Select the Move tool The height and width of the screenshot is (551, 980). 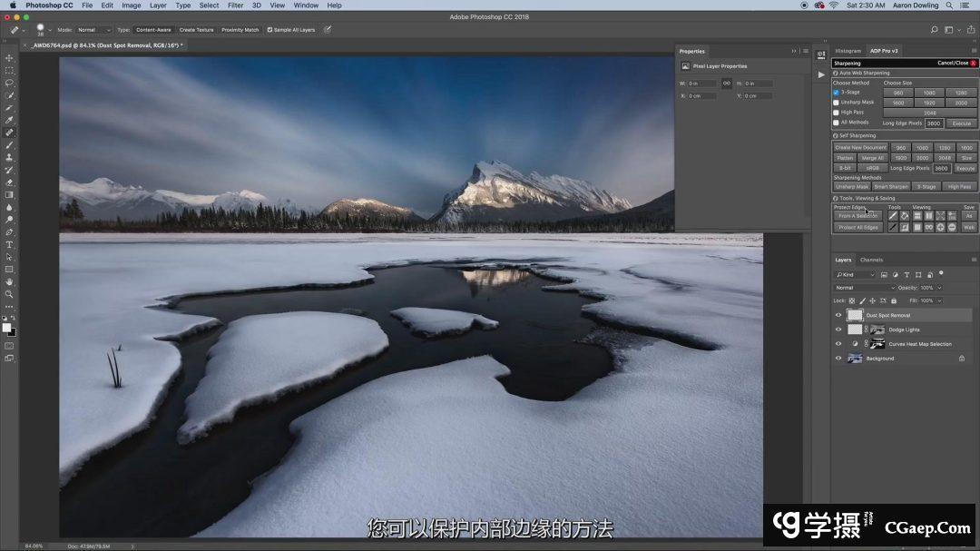(x=9, y=57)
